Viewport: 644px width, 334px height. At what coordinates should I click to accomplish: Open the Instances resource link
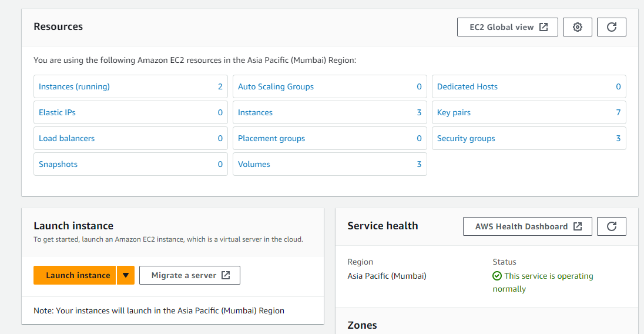[255, 112]
